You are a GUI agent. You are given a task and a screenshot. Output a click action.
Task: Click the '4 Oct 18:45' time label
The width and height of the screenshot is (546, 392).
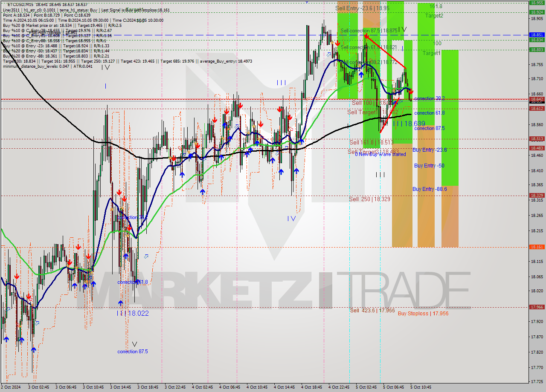point(312,387)
